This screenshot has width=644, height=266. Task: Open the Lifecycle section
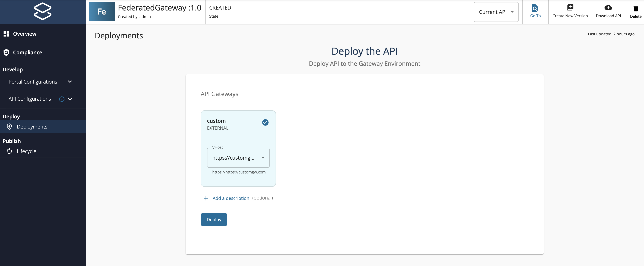(26, 151)
